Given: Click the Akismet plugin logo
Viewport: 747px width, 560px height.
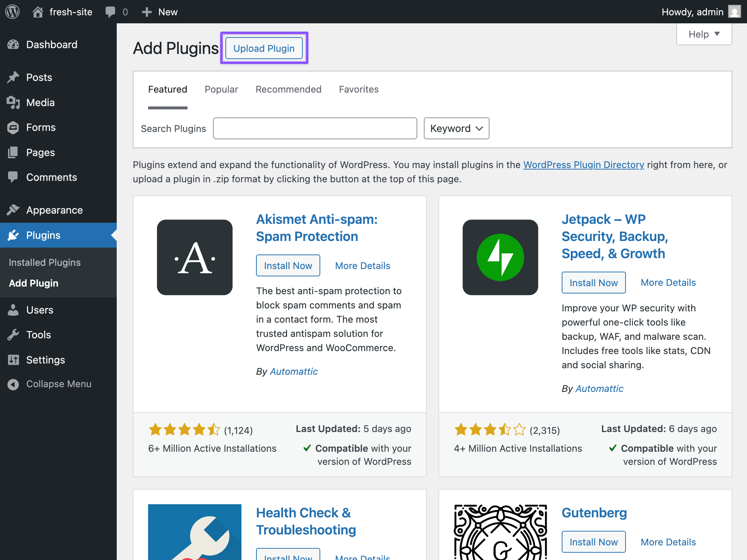Looking at the screenshot, I should [195, 257].
